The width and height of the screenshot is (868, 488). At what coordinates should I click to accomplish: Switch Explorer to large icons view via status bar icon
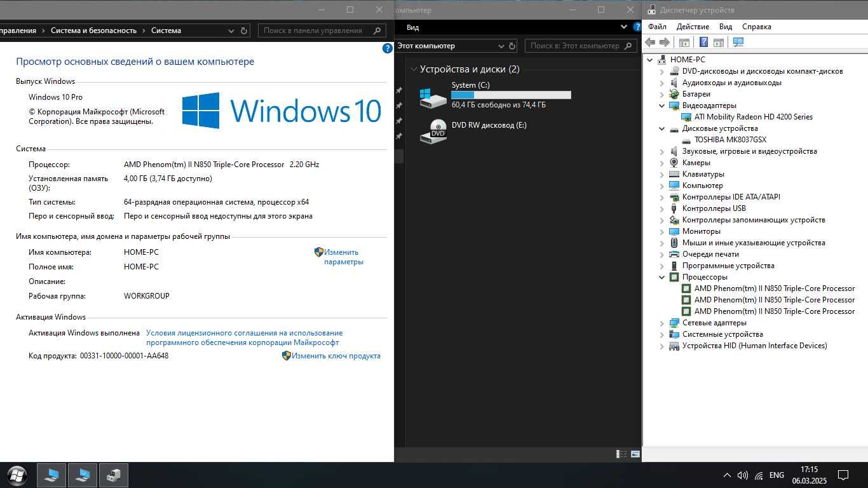tap(635, 454)
